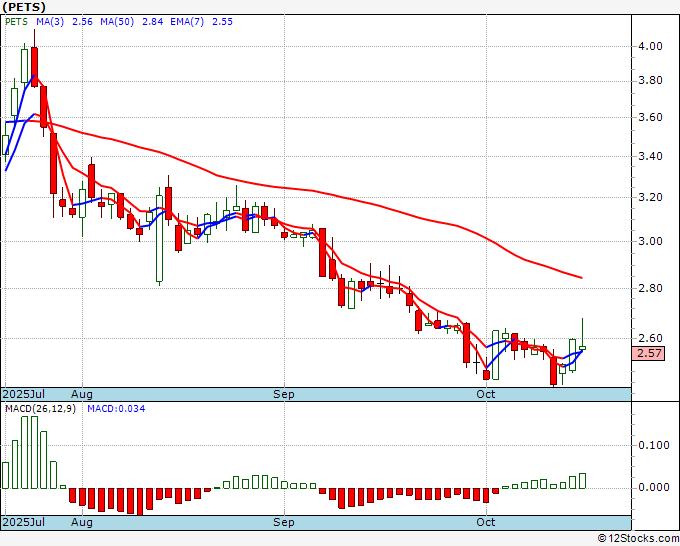Click the current price tag 2.57
The width and height of the screenshot is (680, 546).
(x=648, y=353)
